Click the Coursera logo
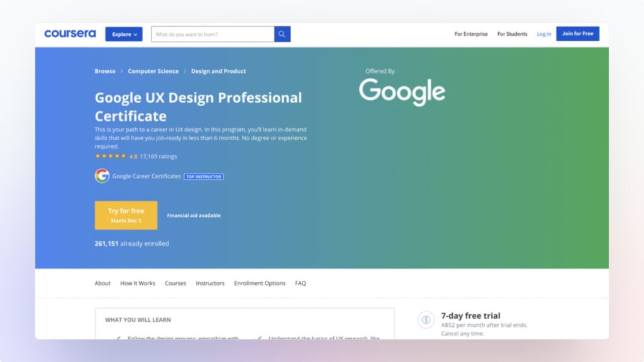 69,33
